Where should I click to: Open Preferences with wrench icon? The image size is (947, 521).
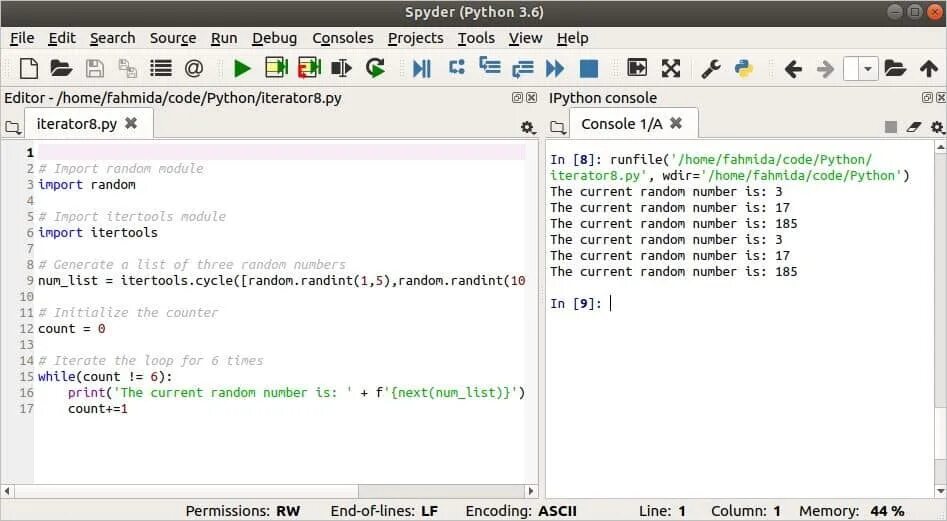click(x=711, y=68)
